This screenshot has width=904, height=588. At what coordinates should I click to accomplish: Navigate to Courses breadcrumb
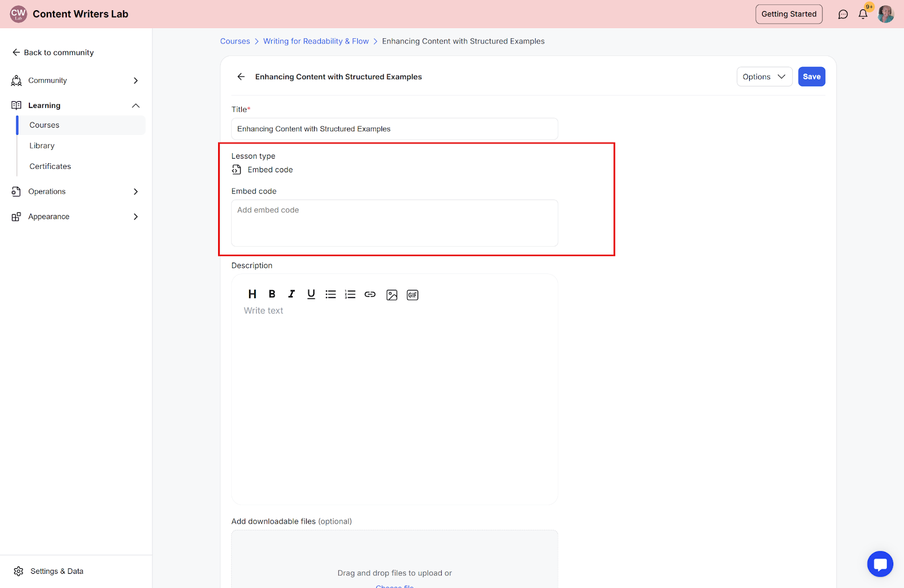point(235,41)
